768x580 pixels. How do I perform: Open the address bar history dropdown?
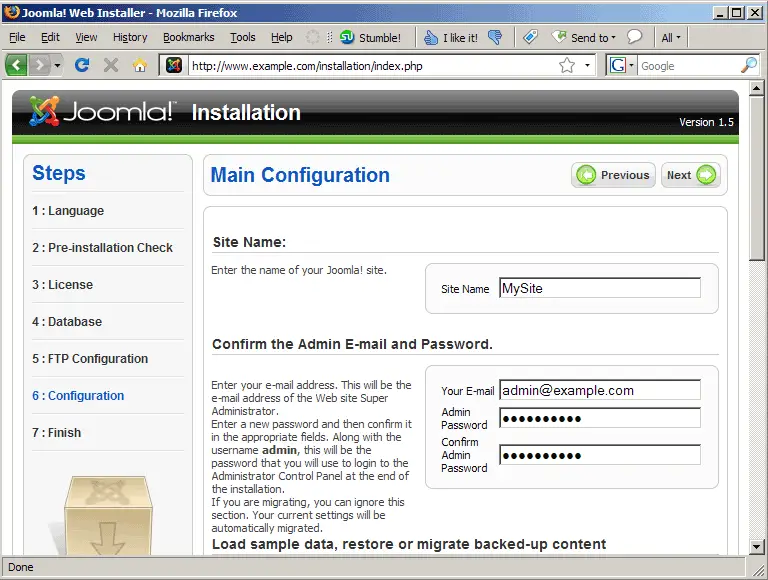click(587, 65)
